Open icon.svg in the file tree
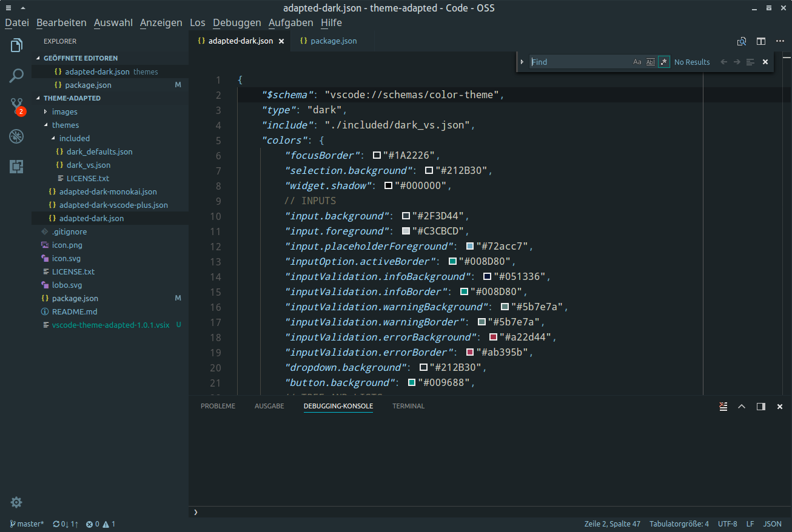This screenshot has width=792, height=532. click(67, 258)
